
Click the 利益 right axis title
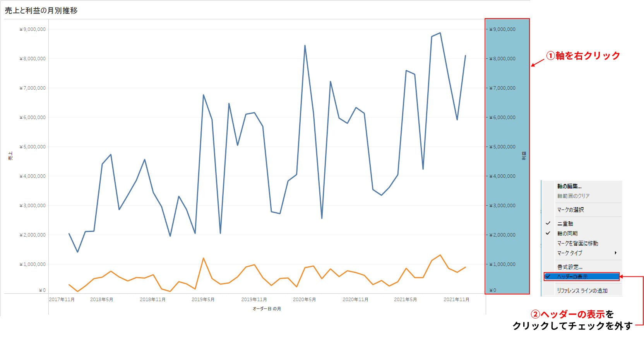(x=524, y=156)
